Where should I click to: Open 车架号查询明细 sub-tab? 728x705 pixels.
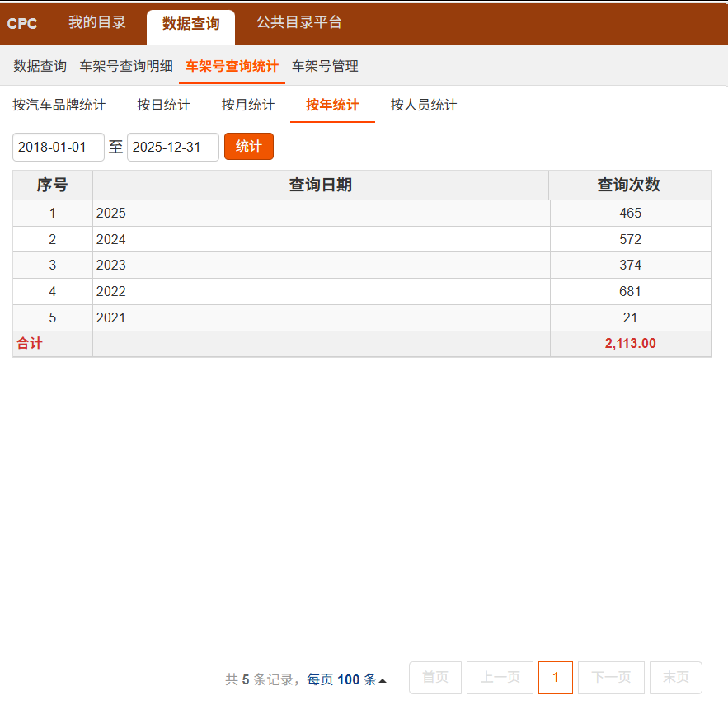[126, 66]
